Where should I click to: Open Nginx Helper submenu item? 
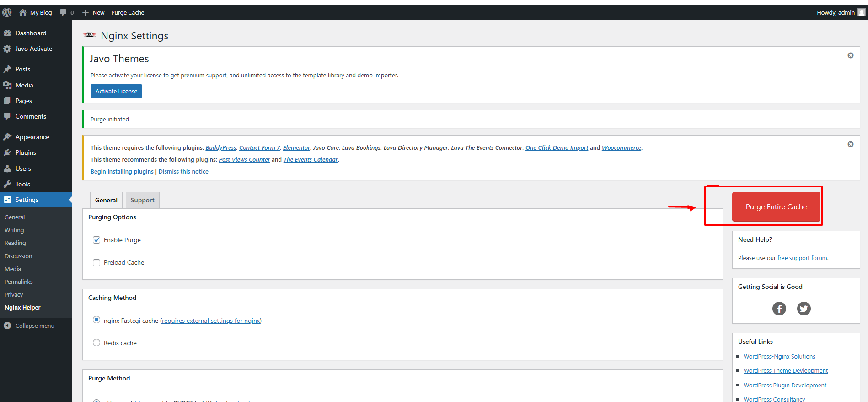click(x=22, y=307)
